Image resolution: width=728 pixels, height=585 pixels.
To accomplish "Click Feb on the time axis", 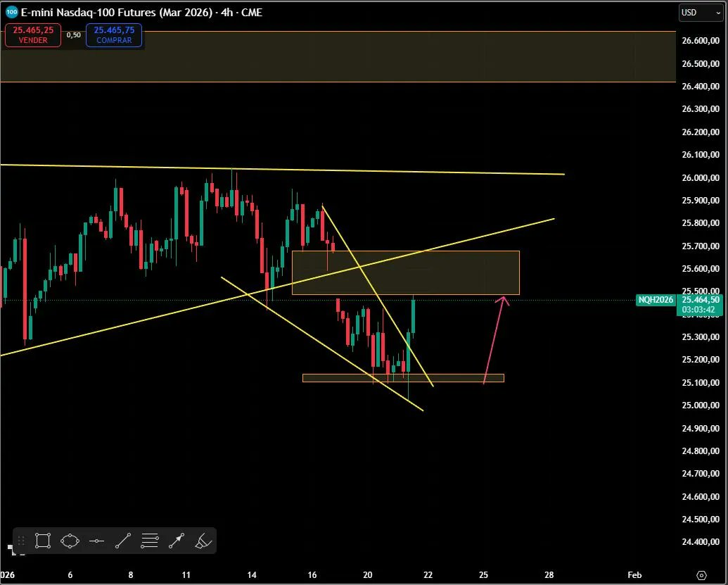I will (x=634, y=575).
